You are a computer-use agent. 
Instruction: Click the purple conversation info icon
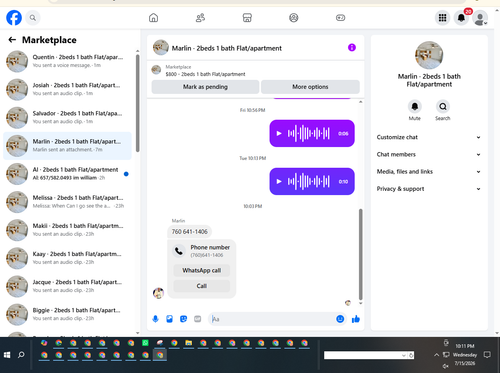[x=352, y=48]
